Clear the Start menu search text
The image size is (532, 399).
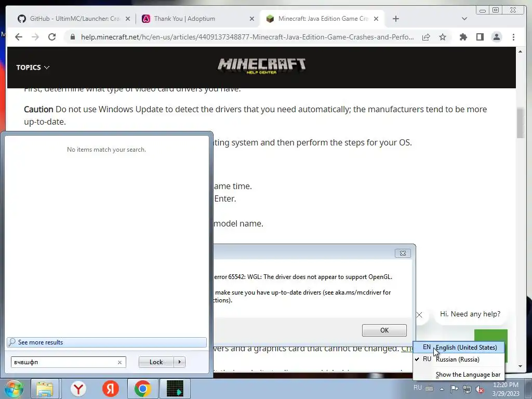point(119,362)
